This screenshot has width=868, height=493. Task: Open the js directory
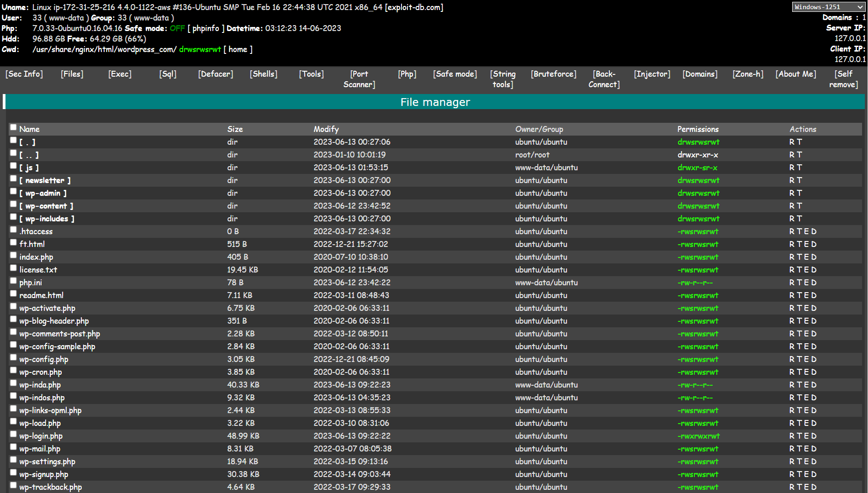point(29,168)
